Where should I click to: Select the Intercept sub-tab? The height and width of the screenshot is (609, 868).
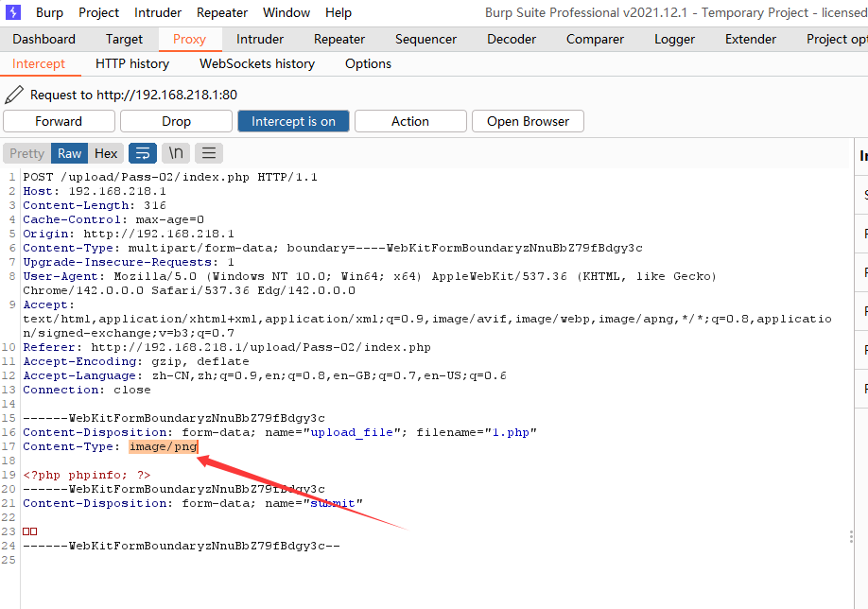39,63
